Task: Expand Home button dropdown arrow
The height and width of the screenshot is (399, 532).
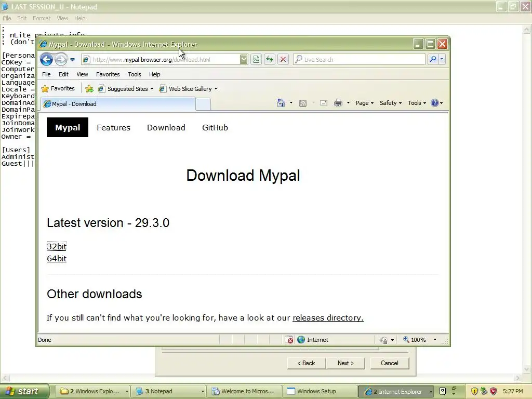Action: tap(291, 103)
